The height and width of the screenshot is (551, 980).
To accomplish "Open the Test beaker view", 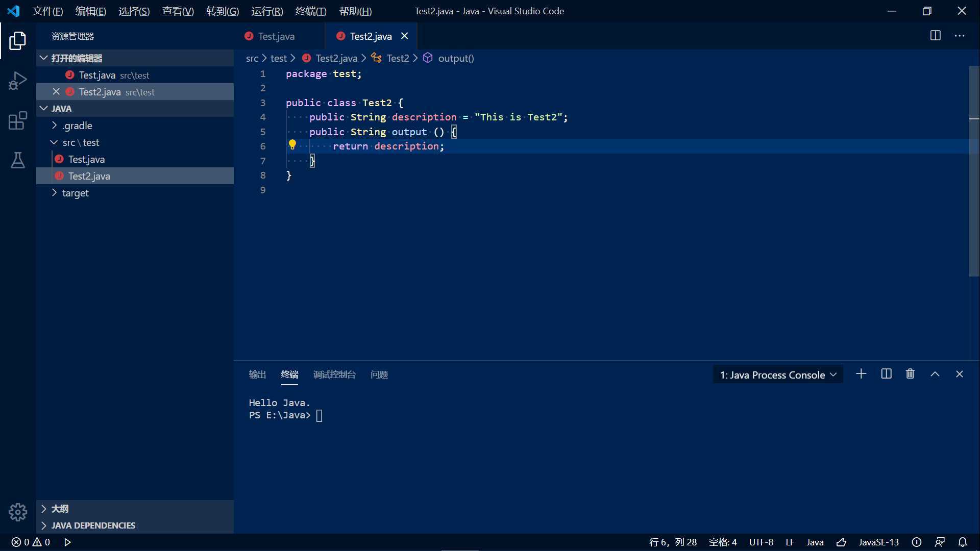I will point(17,160).
